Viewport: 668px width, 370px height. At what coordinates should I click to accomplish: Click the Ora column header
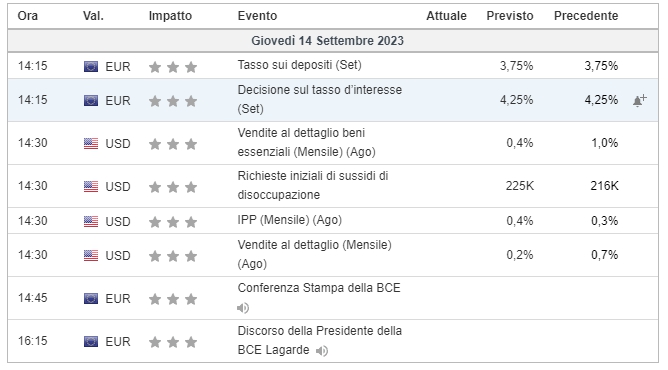tap(28, 16)
